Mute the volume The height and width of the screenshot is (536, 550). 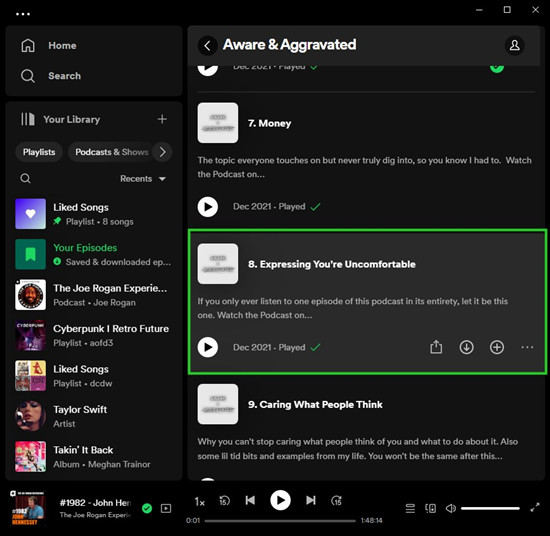(x=451, y=508)
